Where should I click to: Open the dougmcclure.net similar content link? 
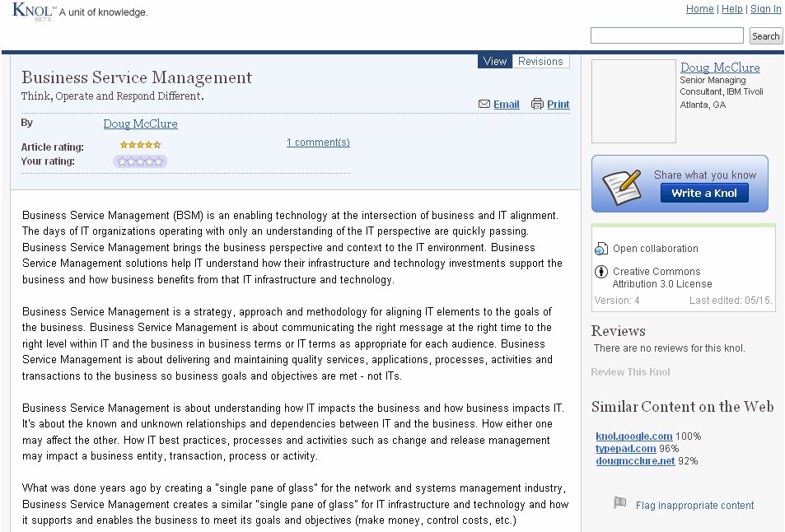(x=635, y=461)
